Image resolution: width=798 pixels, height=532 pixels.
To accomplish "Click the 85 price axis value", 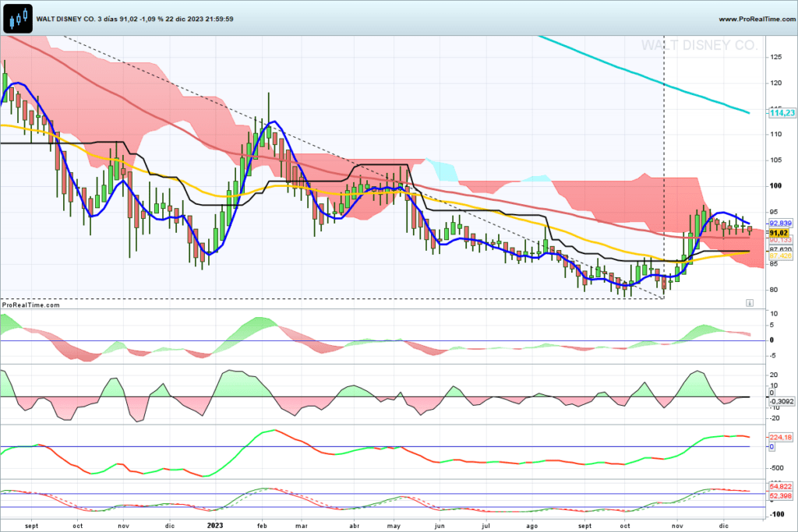I will (x=774, y=263).
